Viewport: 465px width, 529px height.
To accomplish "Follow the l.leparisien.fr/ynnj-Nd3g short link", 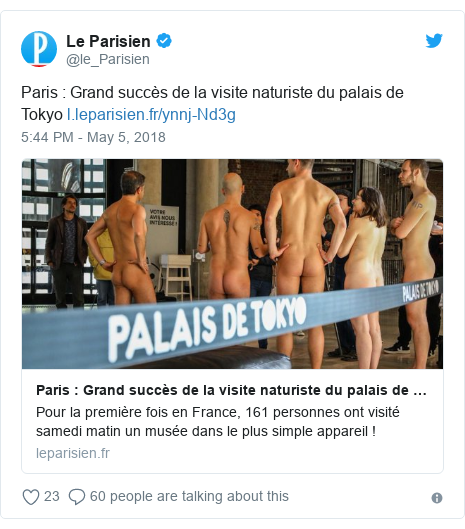I will (151, 114).
